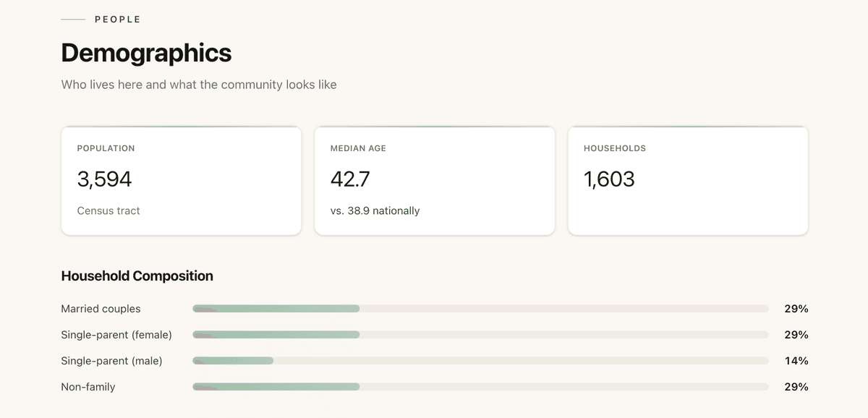Click the HOUSEHOLDS card title
This screenshot has height=418, width=868.
pyautogui.click(x=614, y=148)
